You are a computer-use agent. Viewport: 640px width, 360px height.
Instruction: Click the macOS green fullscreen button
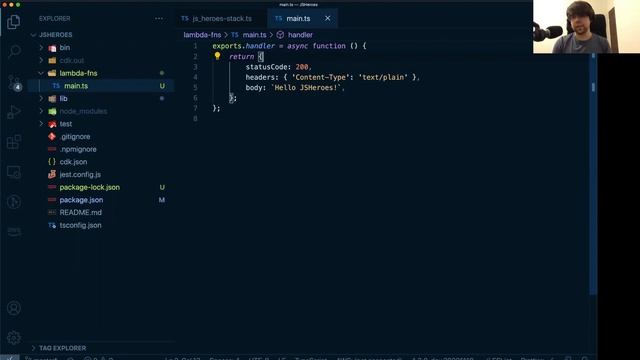(x=18, y=4)
